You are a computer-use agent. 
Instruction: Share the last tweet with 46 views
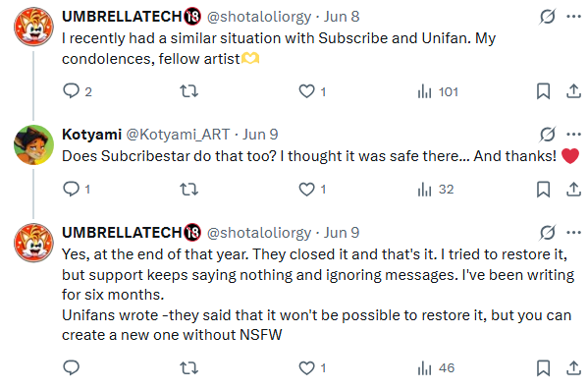pyautogui.click(x=573, y=368)
